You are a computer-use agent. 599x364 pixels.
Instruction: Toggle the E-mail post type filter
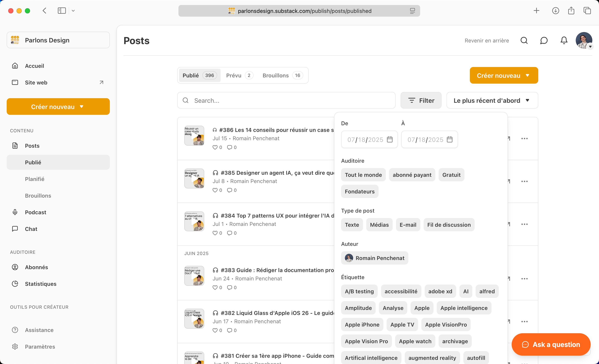coord(408,225)
